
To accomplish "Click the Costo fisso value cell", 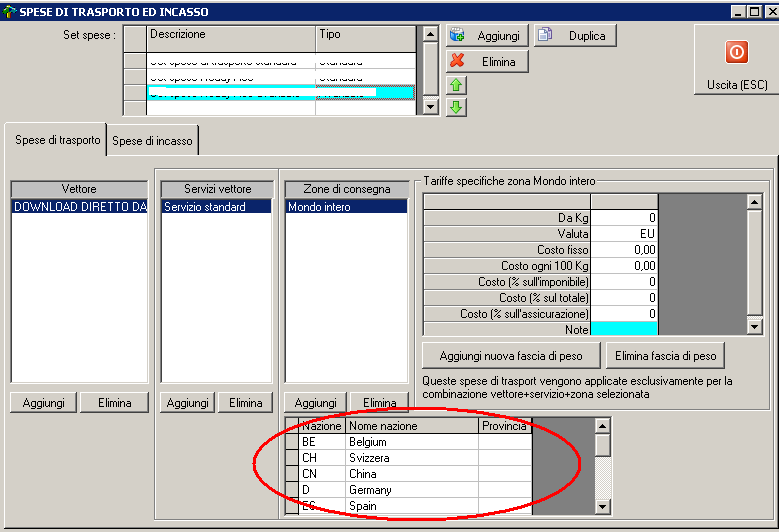I will 624,250.
